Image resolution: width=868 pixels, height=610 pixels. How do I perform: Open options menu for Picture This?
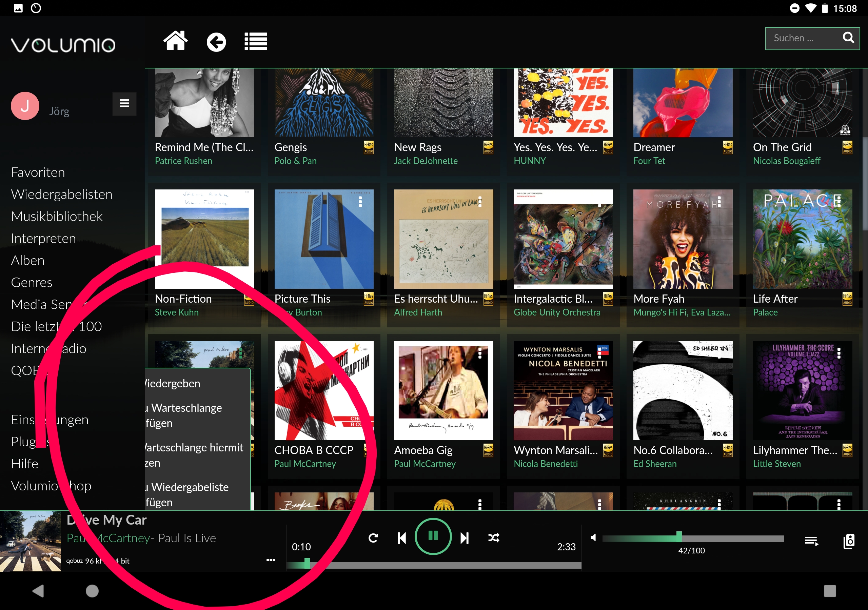pos(360,202)
